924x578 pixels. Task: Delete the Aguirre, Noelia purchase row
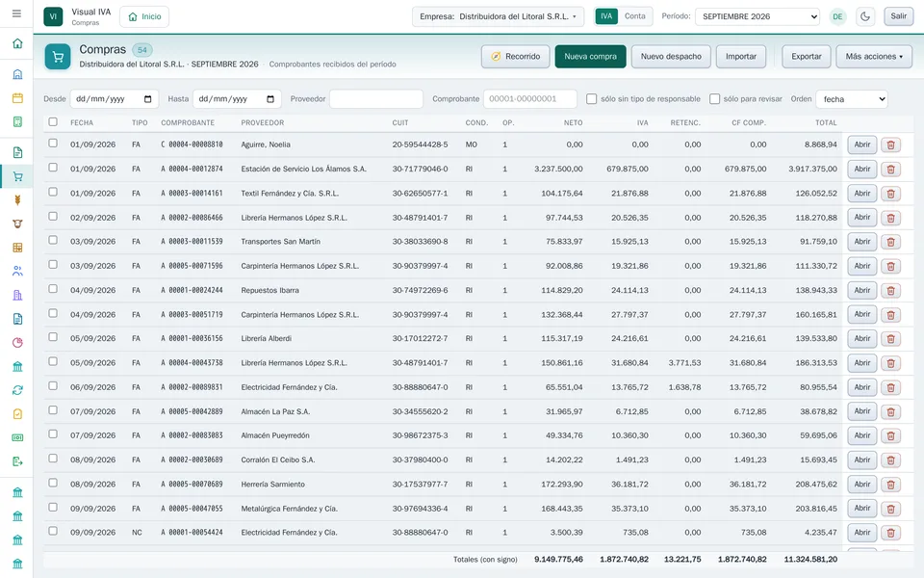click(x=890, y=144)
